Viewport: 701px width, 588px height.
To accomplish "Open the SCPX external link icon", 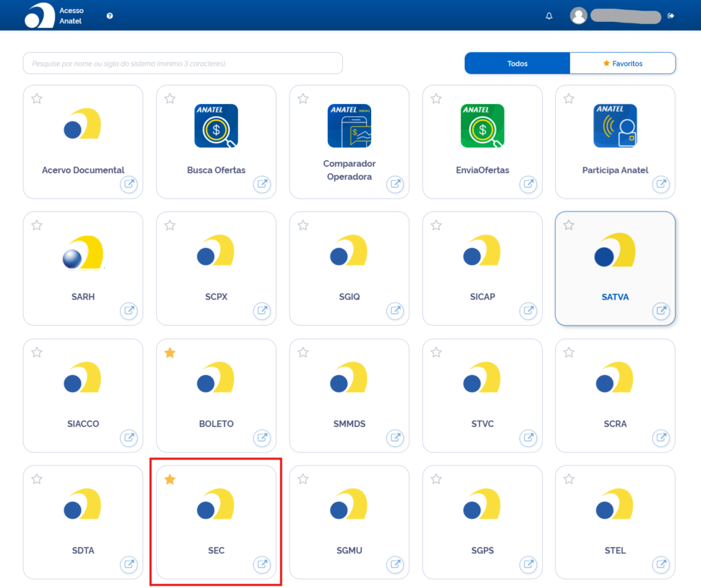I will [262, 311].
